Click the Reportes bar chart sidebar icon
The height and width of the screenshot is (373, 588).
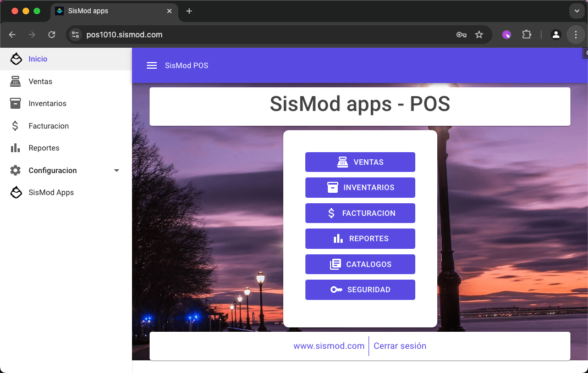(15, 148)
